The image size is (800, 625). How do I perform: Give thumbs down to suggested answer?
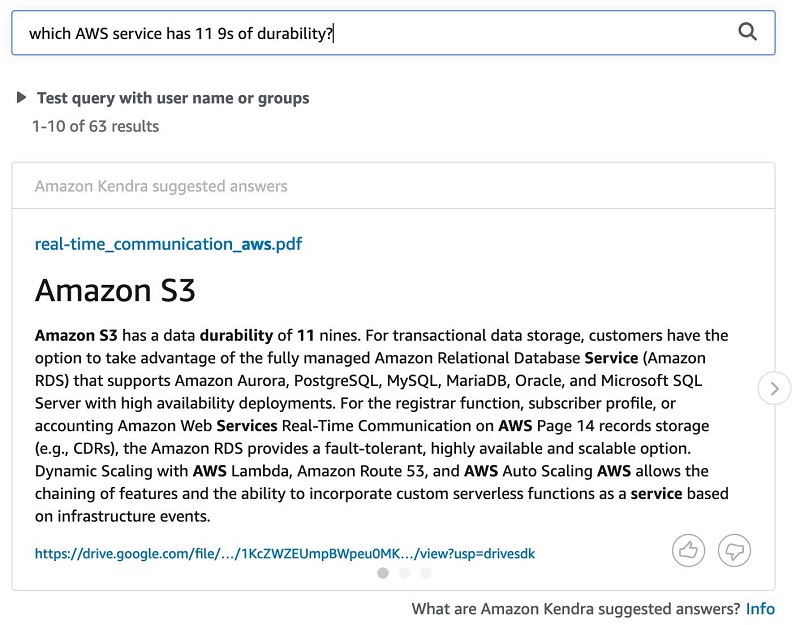[734, 551]
